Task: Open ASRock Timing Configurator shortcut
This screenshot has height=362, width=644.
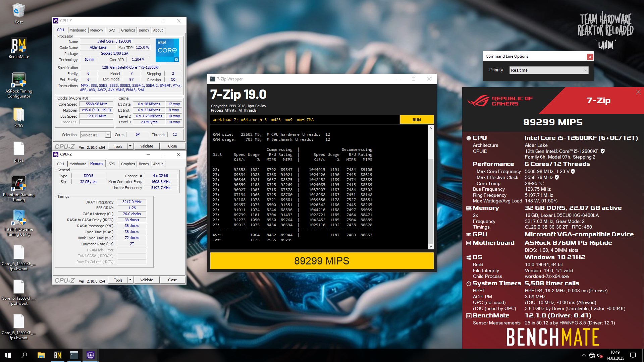Action: tap(18, 85)
